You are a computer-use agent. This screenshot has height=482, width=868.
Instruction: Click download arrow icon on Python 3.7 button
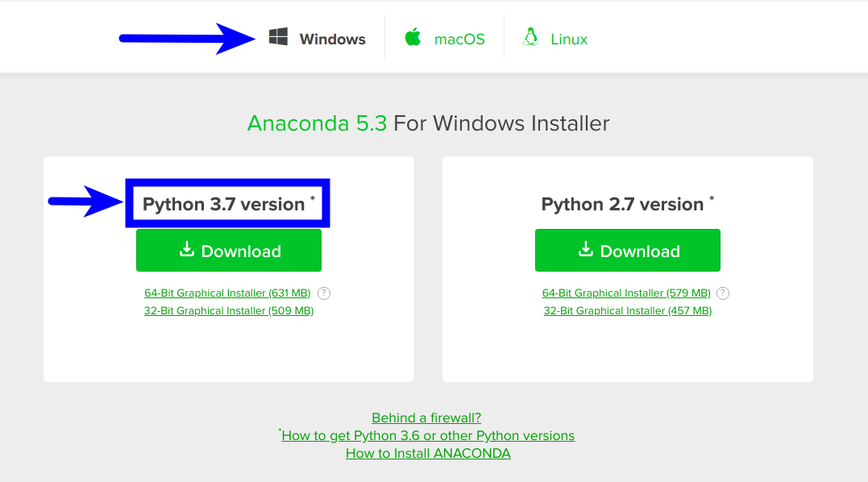187,250
